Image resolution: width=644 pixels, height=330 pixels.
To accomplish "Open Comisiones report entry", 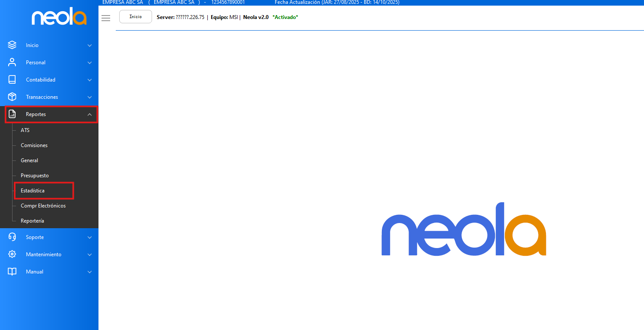I will (x=34, y=145).
